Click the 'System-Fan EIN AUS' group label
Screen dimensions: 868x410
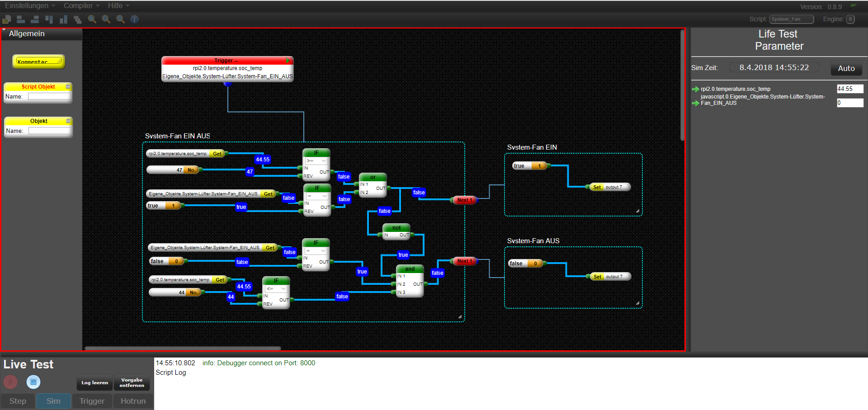point(177,136)
